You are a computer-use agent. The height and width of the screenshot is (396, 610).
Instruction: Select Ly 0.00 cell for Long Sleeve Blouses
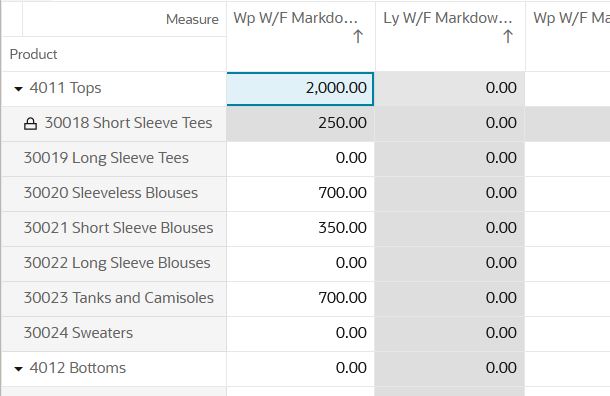(x=450, y=264)
